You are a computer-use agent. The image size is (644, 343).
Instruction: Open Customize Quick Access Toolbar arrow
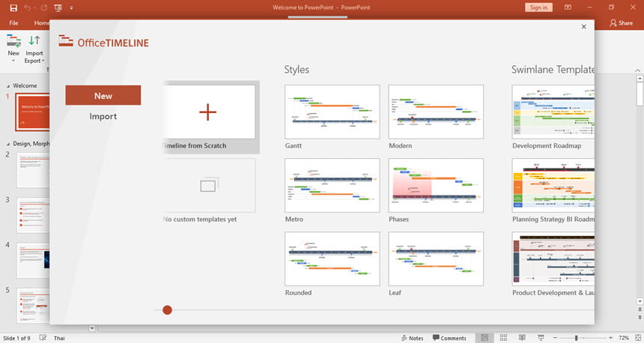pos(71,7)
